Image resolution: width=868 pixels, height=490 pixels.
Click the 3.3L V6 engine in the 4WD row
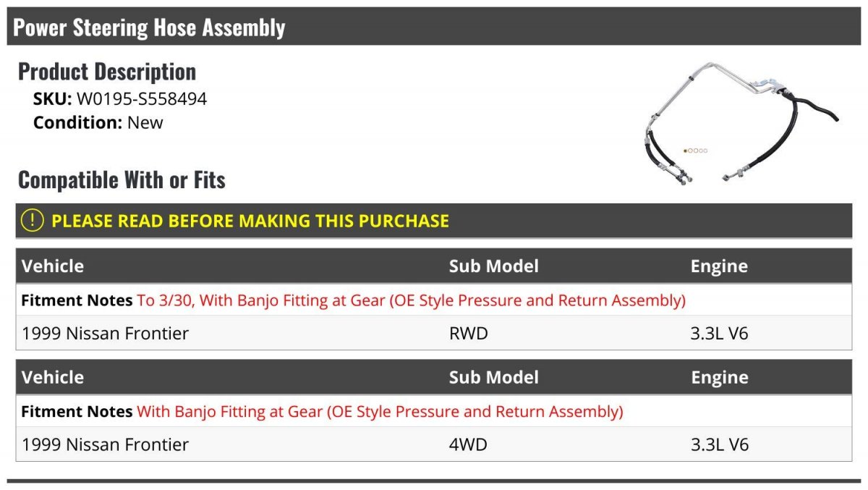(x=720, y=444)
